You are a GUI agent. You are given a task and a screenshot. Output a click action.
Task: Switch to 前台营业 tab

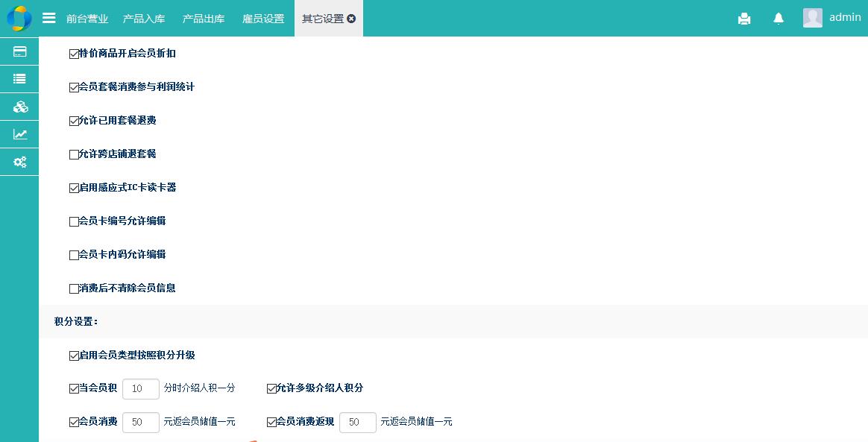pyautogui.click(x=87, y=19)
